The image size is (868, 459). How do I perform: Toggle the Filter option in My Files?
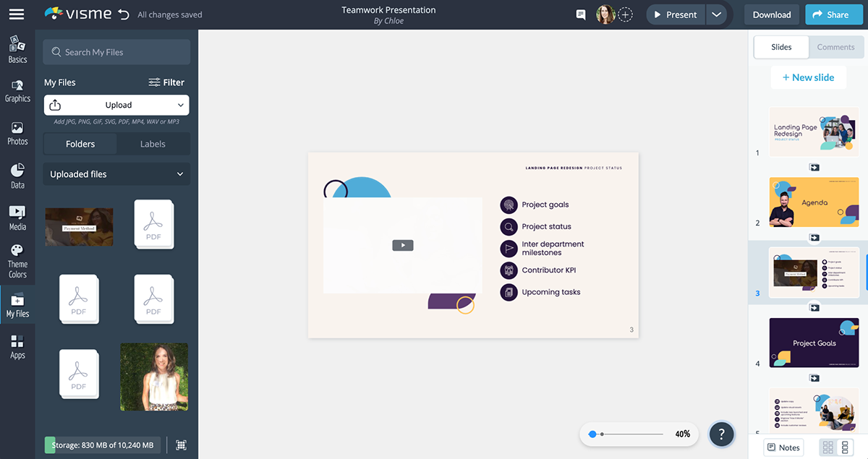click(x=166, y=82)
